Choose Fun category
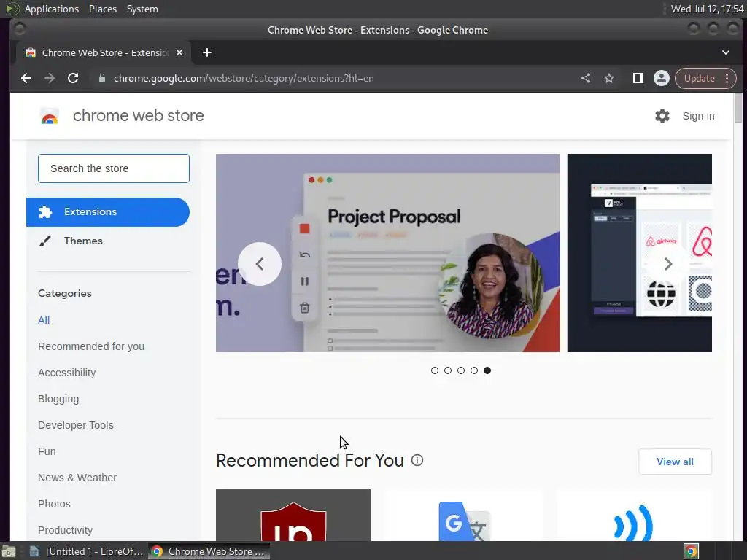The image size is (747, 560). pyautogui.click(x=47, y=451)
